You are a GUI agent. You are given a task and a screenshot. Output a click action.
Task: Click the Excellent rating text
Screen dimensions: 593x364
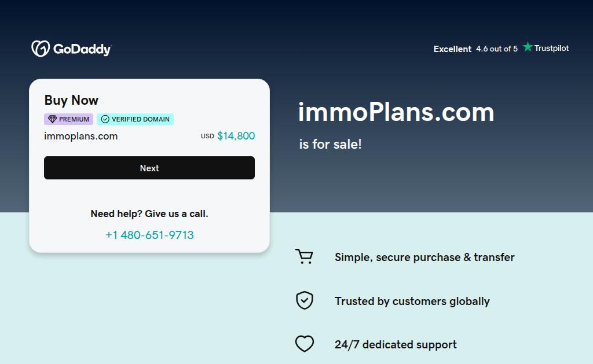coord(452,49)
